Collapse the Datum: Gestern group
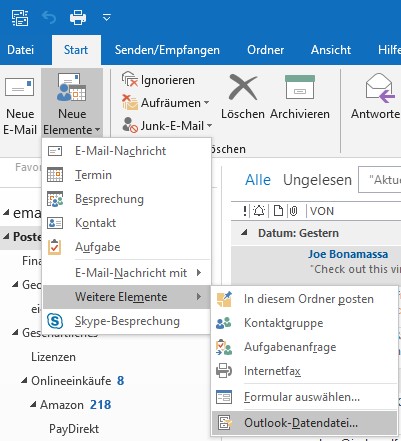This screenshot has height=441, width=401. pos(244,233)
